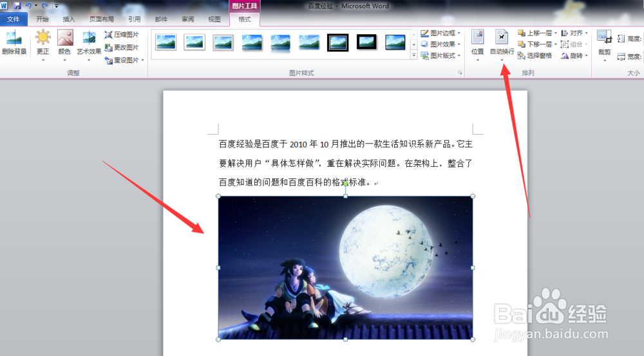Apply the second picture style, beveled matte white
This screenshot has width=644, height=356.
(194, 42)
